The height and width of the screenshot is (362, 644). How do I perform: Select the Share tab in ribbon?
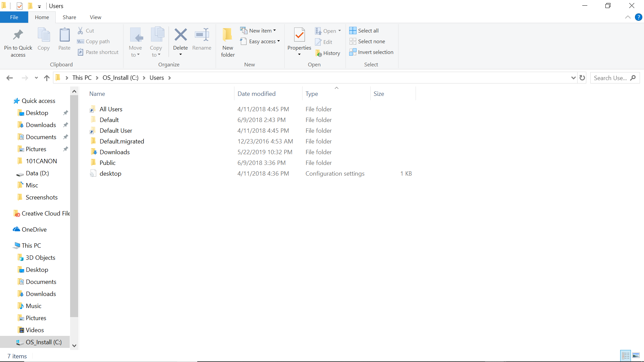69,17
